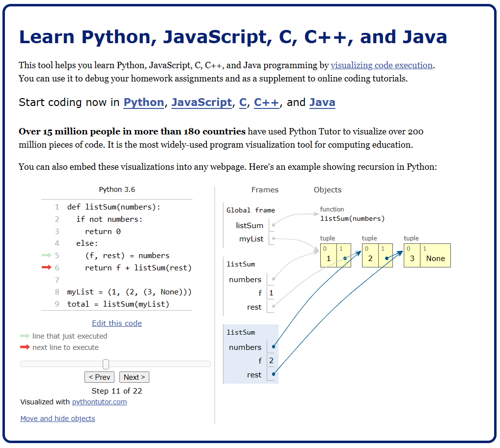
Task: Click the highlighted listSum frame header
Action: coord(241,332)
